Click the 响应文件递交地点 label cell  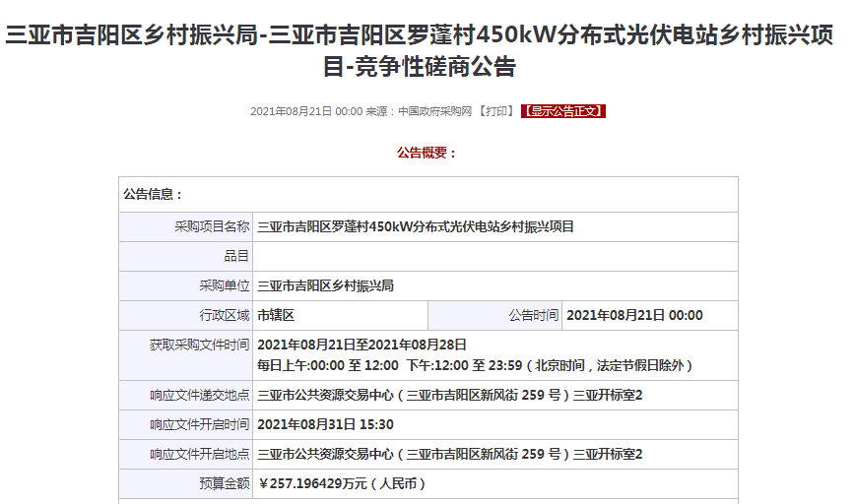tap(199, 395)
